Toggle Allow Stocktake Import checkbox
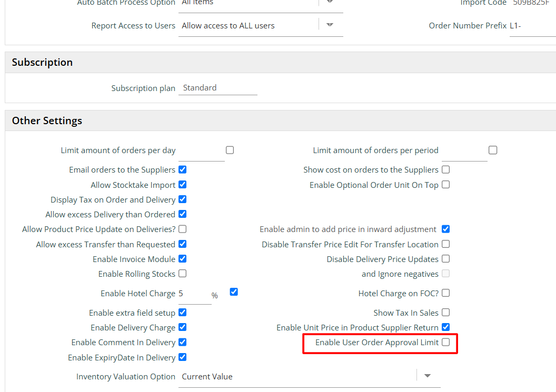 (182, 185)
